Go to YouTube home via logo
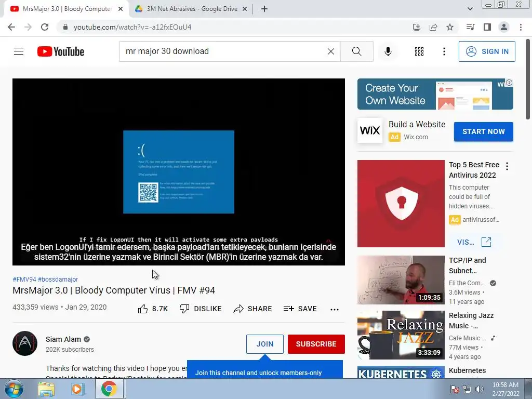The height and width of the screenshot is (399, 532). 61,51
